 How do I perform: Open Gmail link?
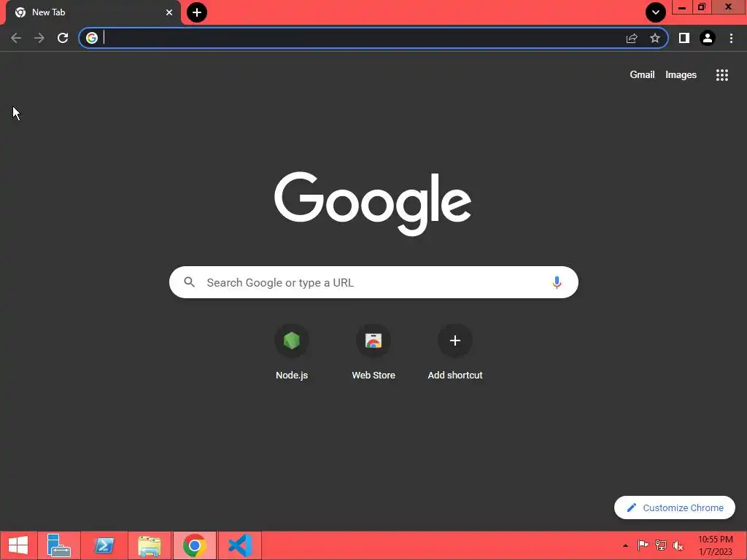642,75
